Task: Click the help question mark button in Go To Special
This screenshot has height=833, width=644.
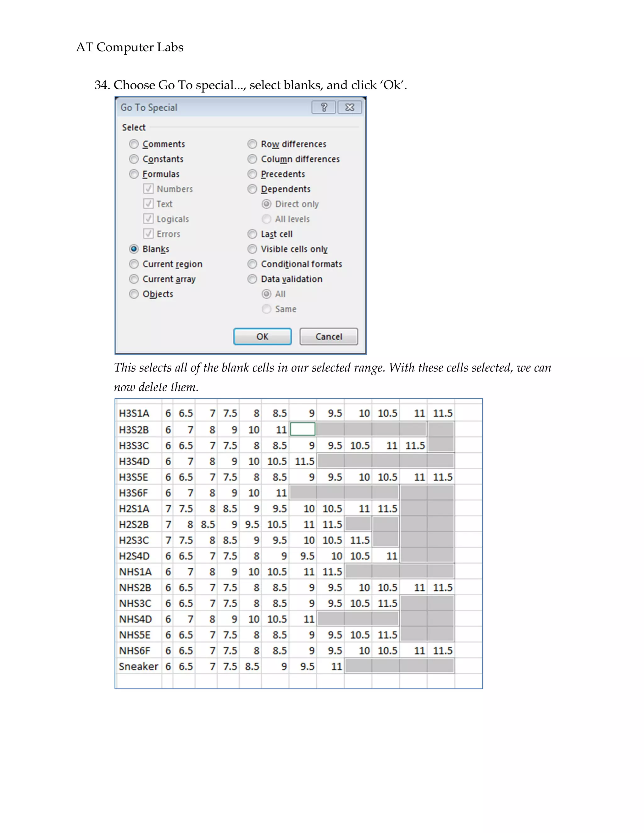Action: [324, 107]
